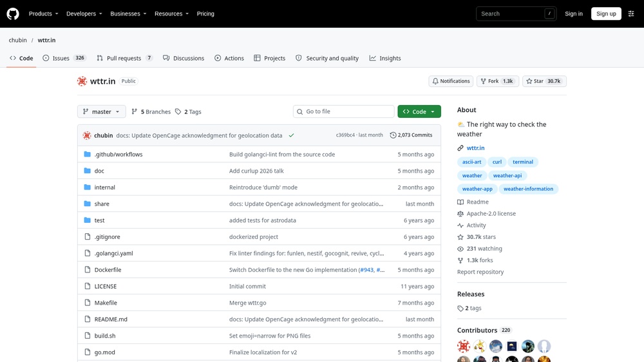
Task: View the 231 watching link
Action: (480, 248)
